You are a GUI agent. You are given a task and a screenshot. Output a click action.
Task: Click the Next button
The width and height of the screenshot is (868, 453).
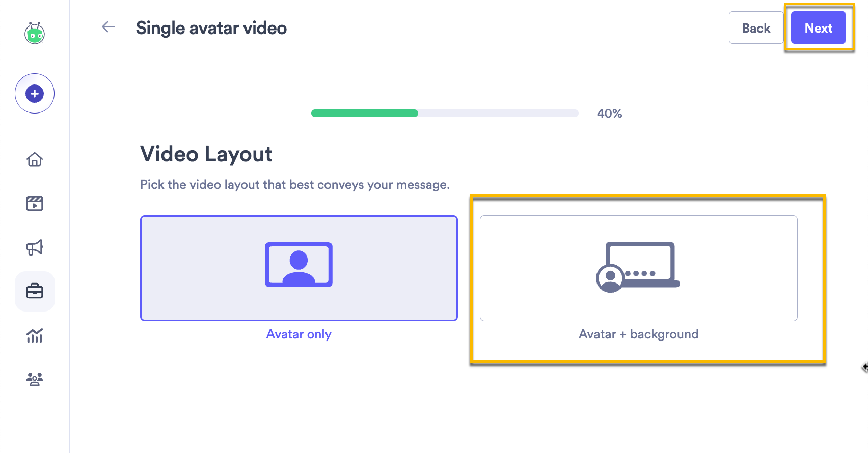819,27
